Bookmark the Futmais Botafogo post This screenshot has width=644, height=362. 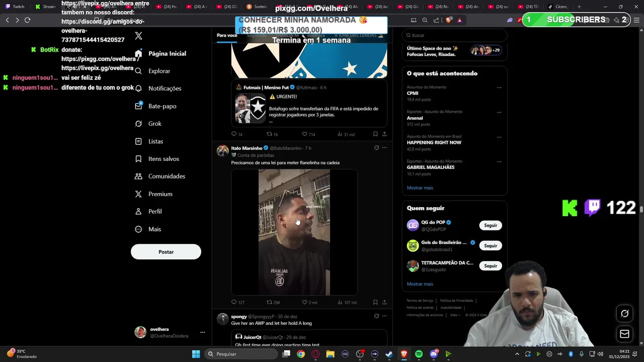[375, 134]
